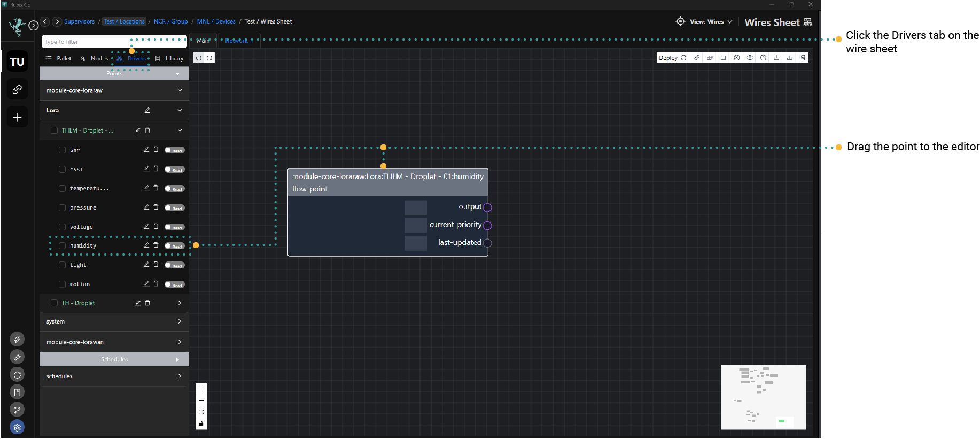The height and width of the screenshot is (439, 980).
Task: Check the pressure point checkbox
Action: (62, 208)
